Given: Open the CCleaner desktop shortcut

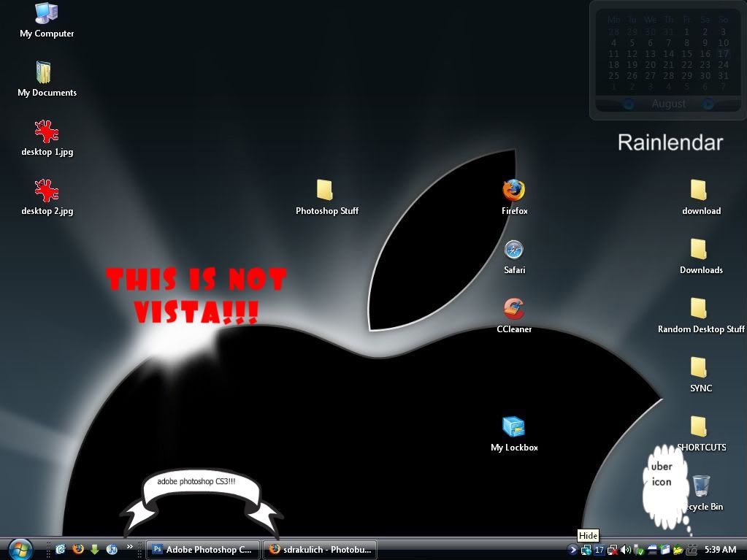Looking at the screenshot, I should pos(514,316).
